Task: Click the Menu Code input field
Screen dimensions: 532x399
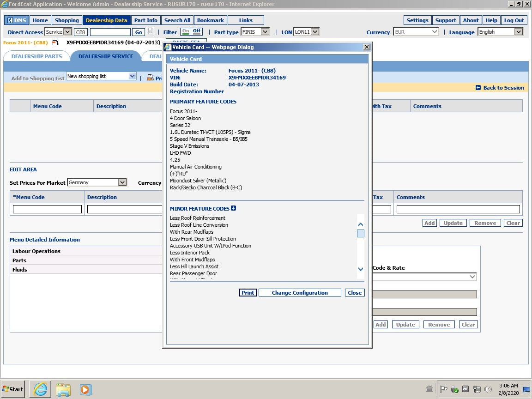Action: point(47,209)
